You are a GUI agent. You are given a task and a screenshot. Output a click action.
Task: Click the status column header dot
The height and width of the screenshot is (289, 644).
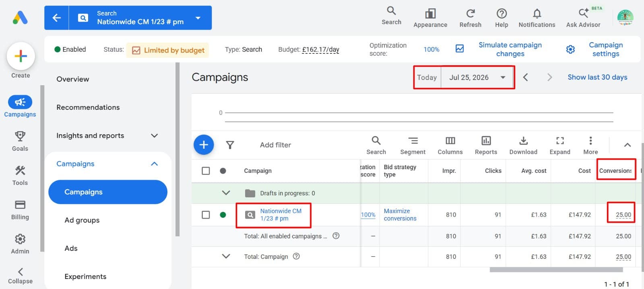coord(223,171)
